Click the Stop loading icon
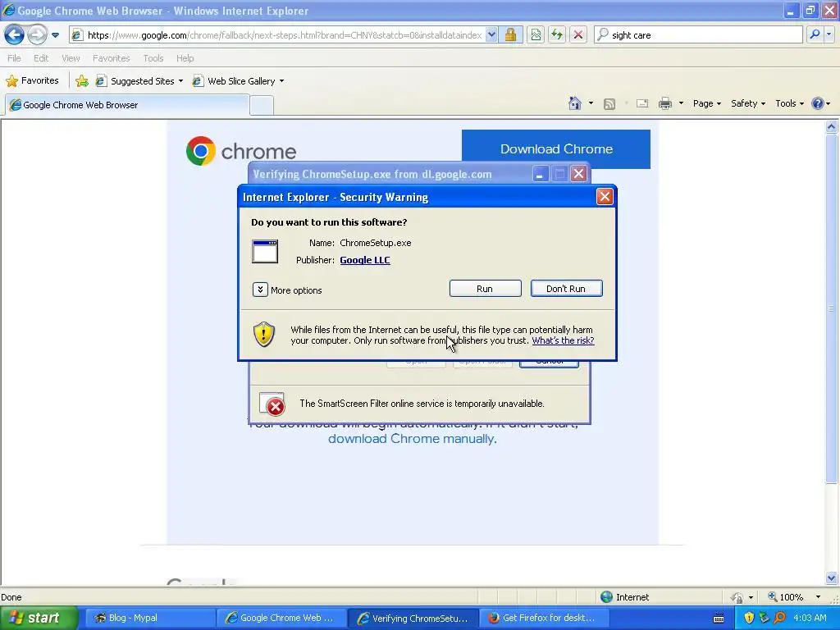The height and width of the screenshot is (630, 840). pyautogui.click(x=578, y=35)
